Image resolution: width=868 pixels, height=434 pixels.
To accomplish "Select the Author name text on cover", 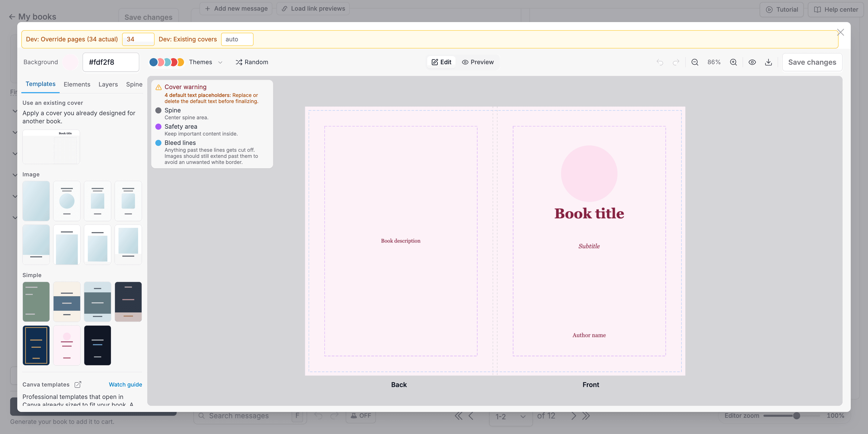I will [x=589, y=335].
